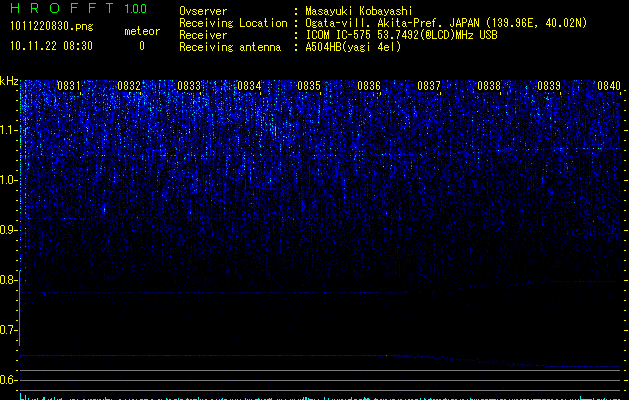The image size is (629, 400).
Task: Click the 0837 time marker
Action: click(x=429, y=86)
